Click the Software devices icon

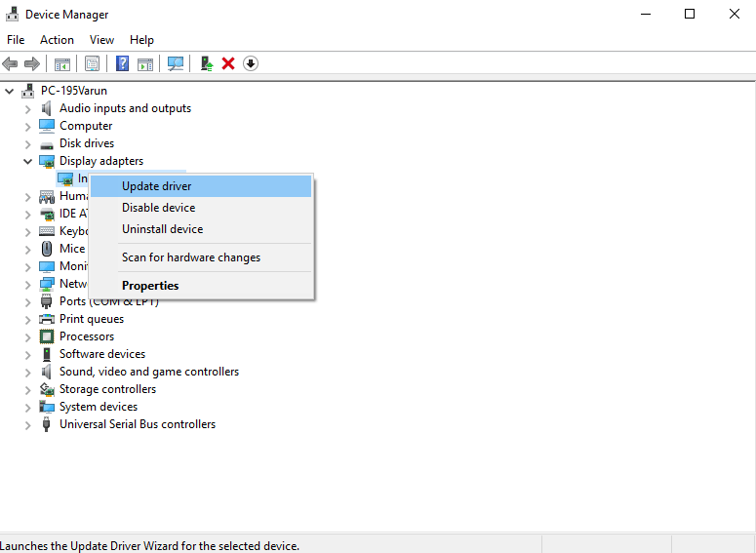[x=47, y=354]
